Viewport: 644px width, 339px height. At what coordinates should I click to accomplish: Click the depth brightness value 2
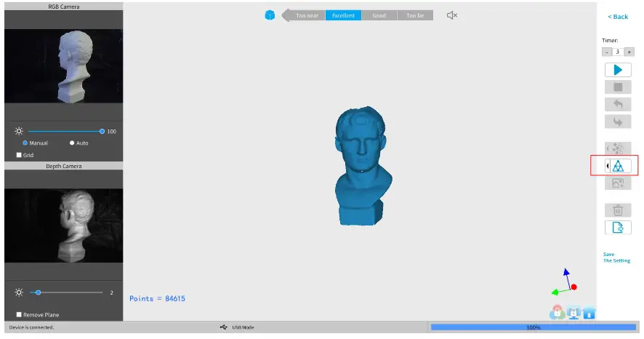click(x=111, y=292)
